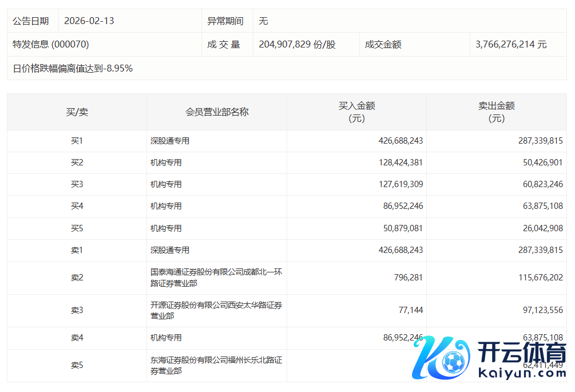Select the 卖3 row label

(x=77, y=310)
